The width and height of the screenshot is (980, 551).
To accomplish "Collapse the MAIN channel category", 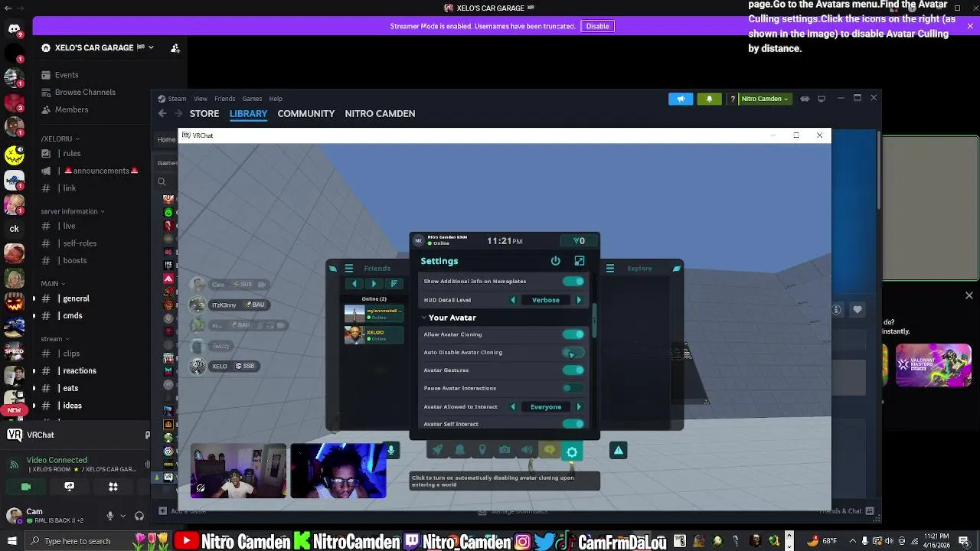I will [54, 283].
